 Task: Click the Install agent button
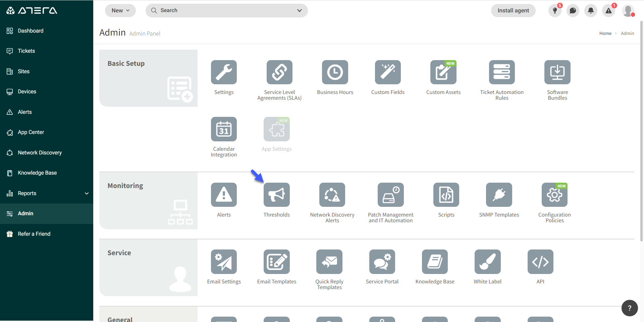(x=513, y=10)
